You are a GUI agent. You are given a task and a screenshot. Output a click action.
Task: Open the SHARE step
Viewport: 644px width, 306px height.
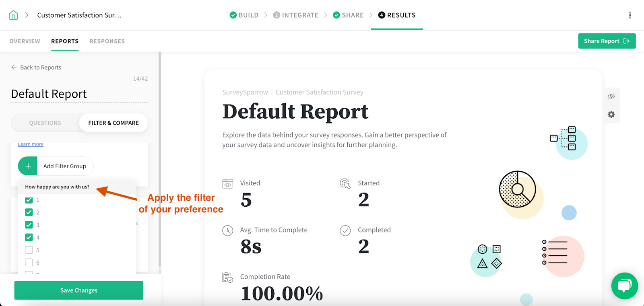(348, 15)
